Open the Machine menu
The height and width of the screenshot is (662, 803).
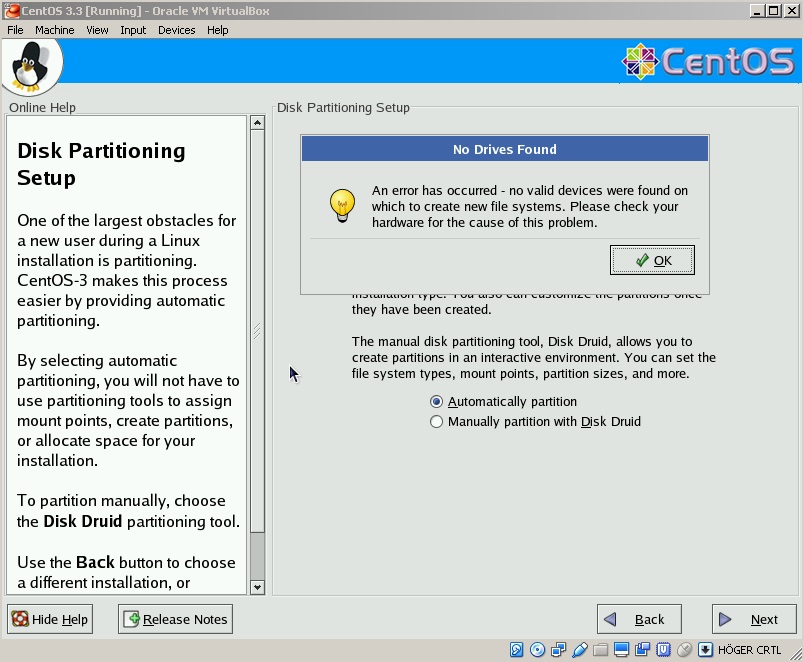point(54,30)
